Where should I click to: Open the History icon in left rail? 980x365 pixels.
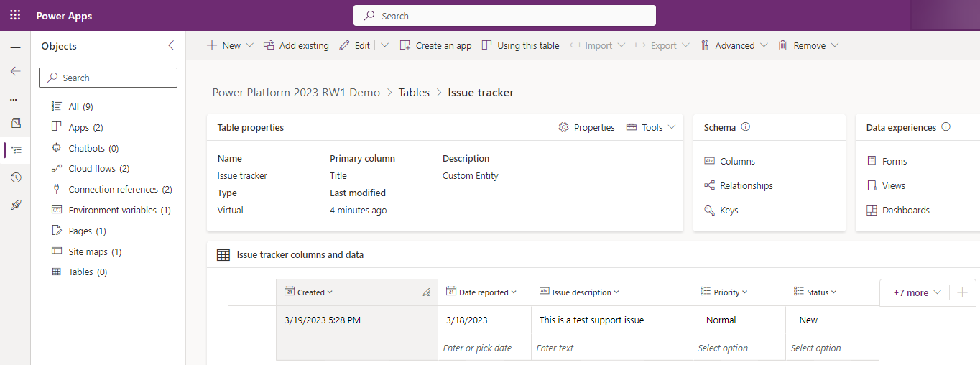coord(16,177)
